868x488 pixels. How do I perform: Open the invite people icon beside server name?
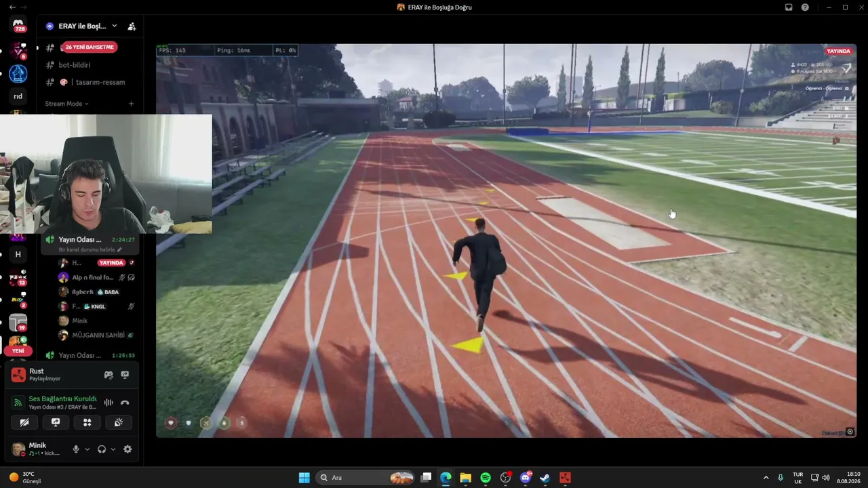point(132,26)
